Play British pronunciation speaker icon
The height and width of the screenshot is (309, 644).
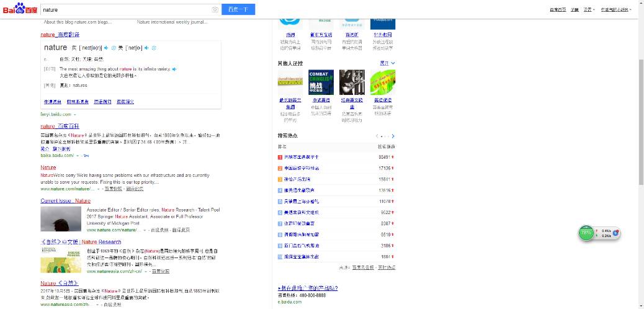(106, 48)
